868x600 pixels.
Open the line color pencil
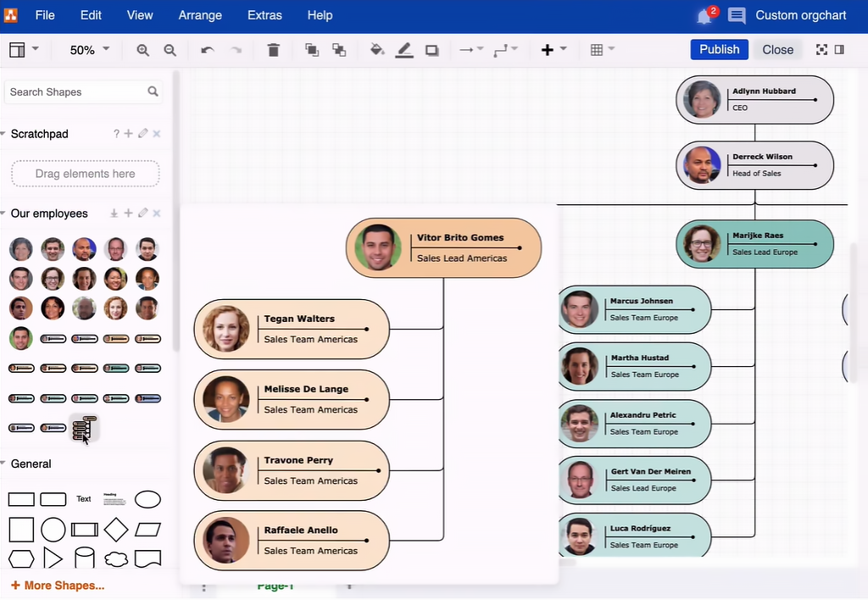404,50
